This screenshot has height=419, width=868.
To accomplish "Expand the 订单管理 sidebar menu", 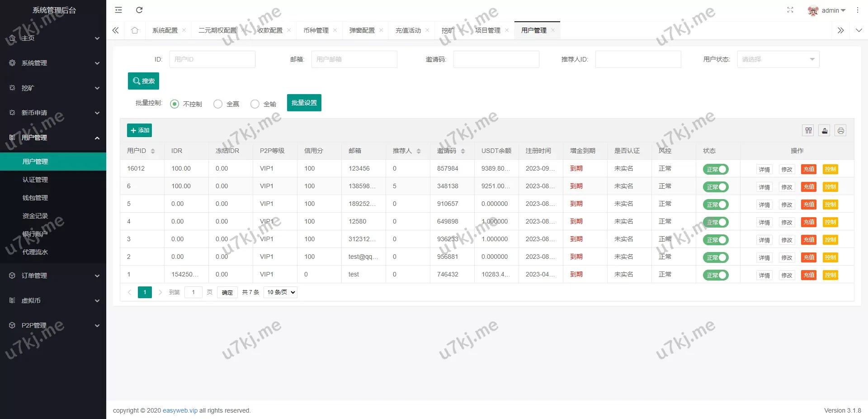I will click(53, 276).
